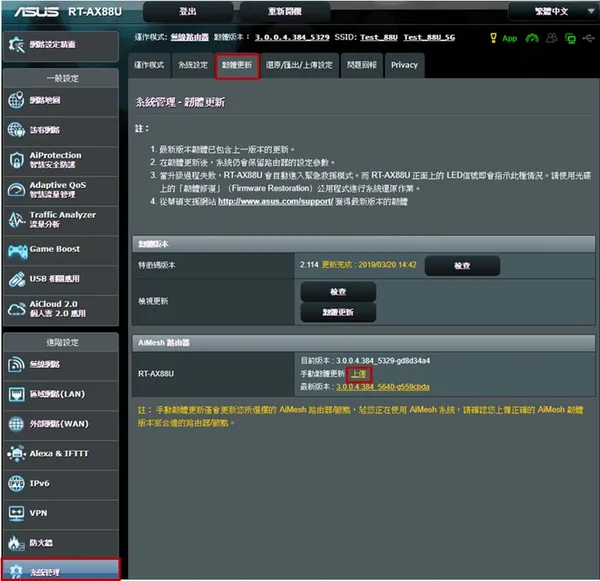Open Alexa & IFTTT icon
The width and height of the screenshot is (600, 581).
[16, 454]
